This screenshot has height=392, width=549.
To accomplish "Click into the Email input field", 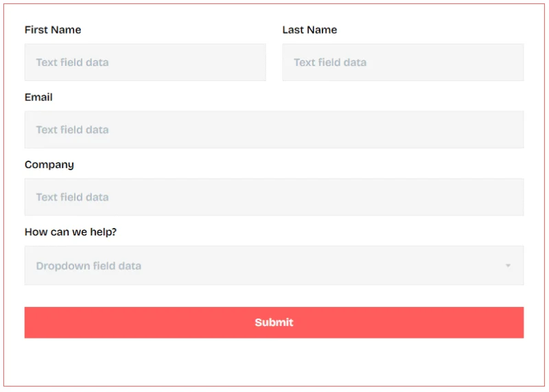I will tap(274, 130).
